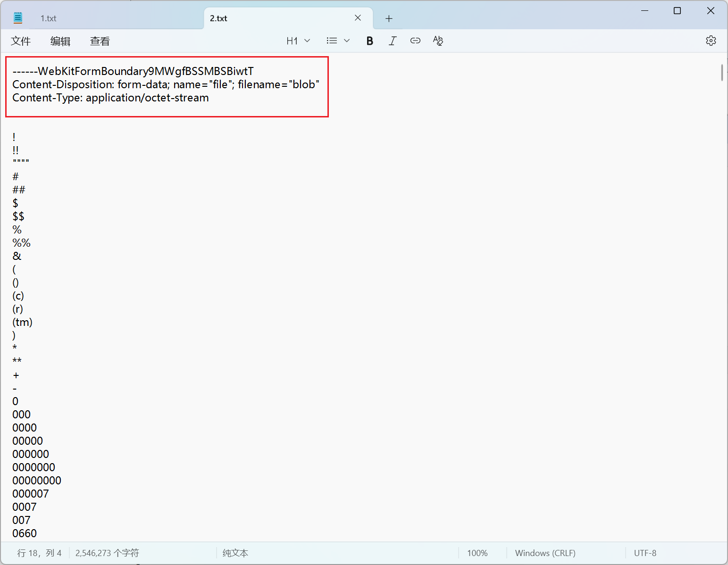Toggle italic formatting

click(x=392, y=41)
